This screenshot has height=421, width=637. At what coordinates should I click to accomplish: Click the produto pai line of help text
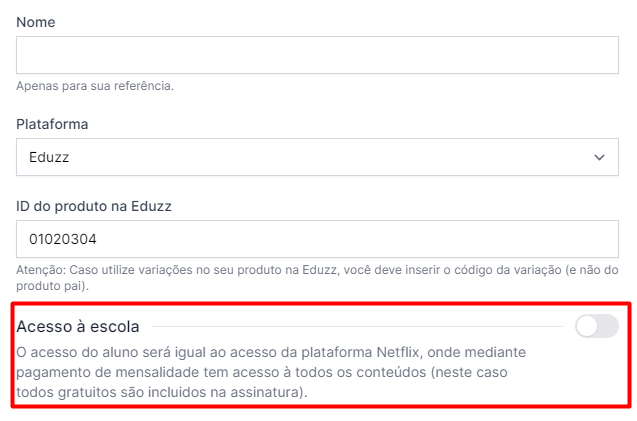click(x=52, y=286)
